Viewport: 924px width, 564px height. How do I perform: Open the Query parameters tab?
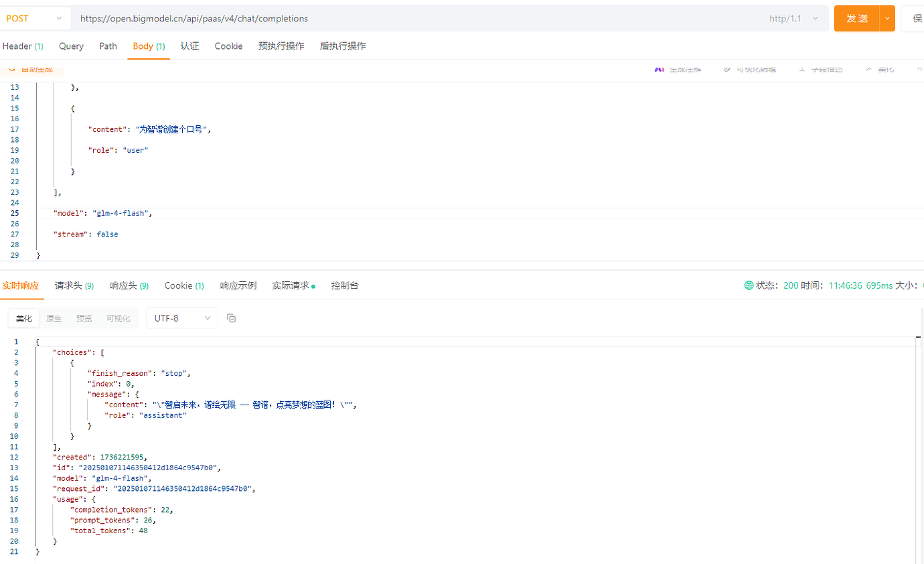point(71,46)
